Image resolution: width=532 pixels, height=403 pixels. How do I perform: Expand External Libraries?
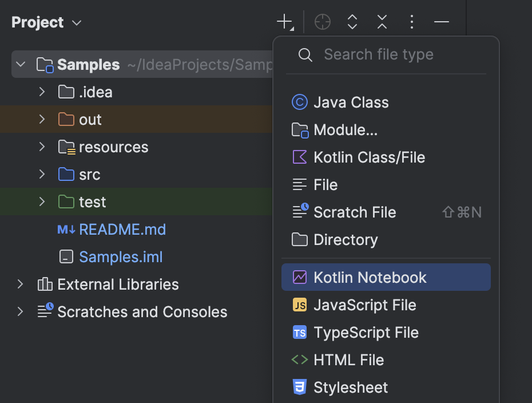point(19,284)
